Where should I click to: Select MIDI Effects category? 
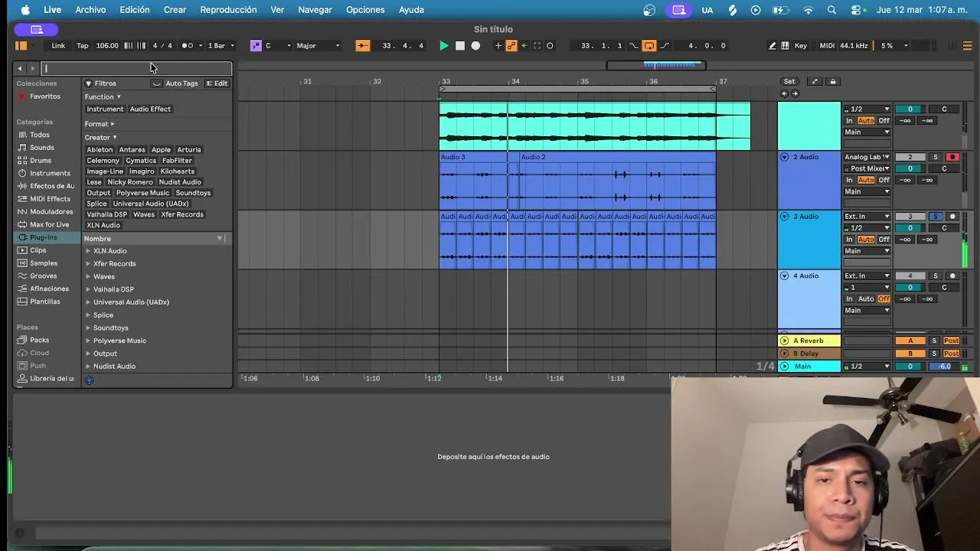[x=50, y=199]
